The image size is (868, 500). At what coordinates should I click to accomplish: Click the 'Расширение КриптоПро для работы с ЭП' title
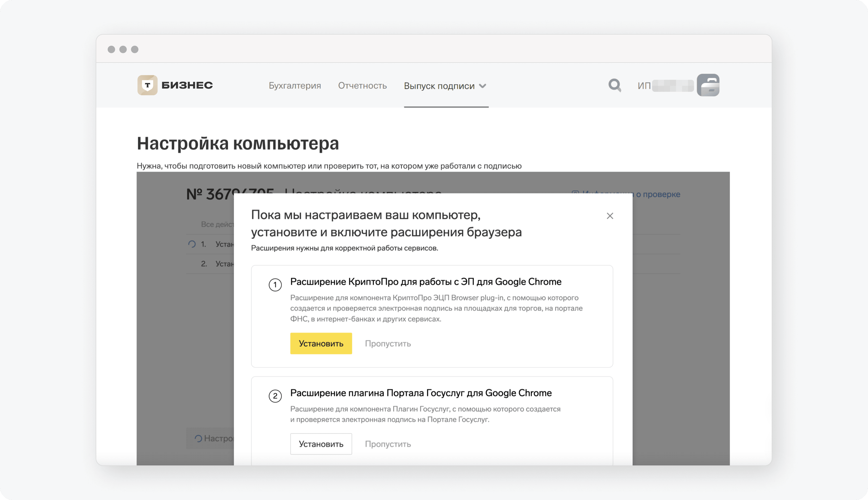click(x=426, y=282)
